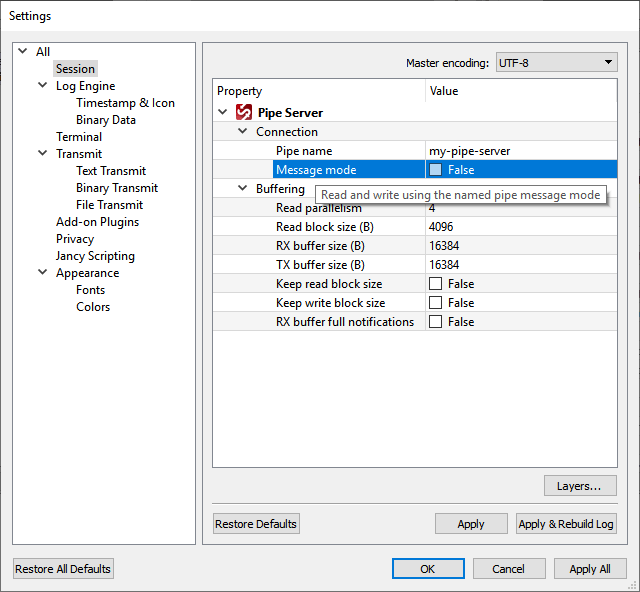Open Colors settings page
The image size is (640, 592).
[93, 307]
